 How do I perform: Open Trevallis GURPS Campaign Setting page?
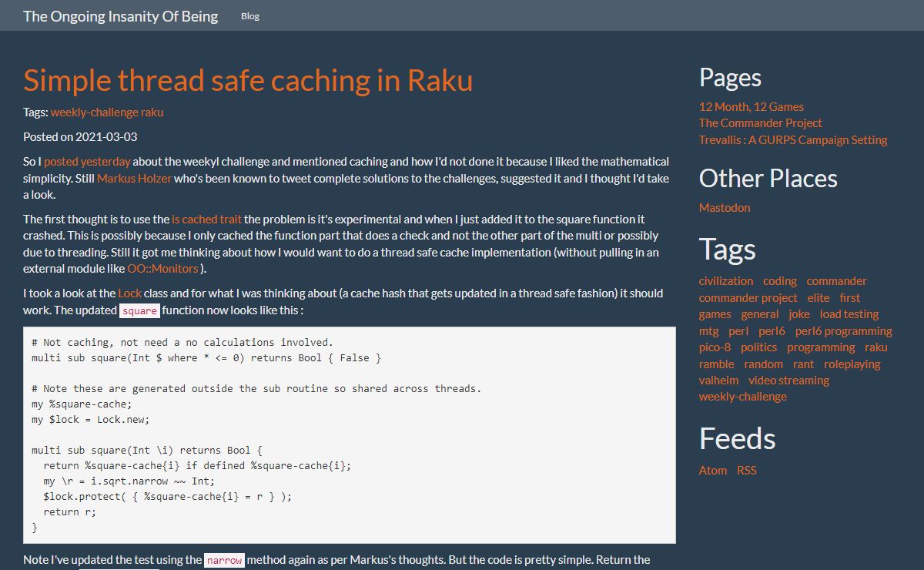tap(792, 140)
